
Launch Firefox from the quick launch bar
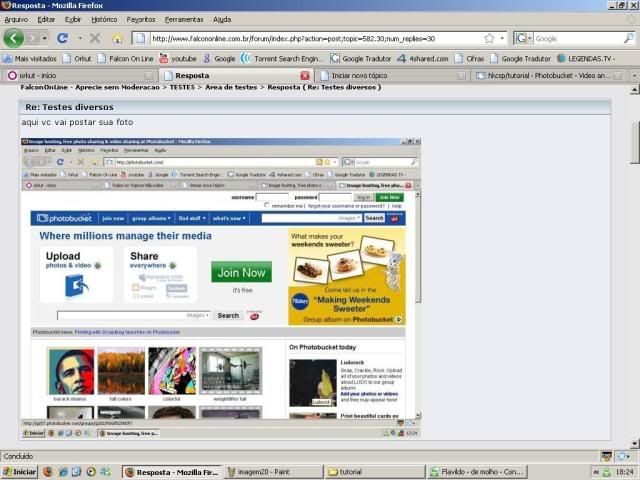48,472
